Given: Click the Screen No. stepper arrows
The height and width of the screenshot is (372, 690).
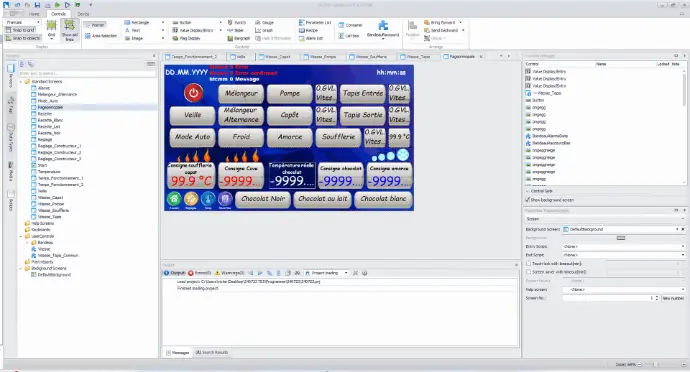Looking at the screenshot, I should pyautogui.click(x=657, y=298).
